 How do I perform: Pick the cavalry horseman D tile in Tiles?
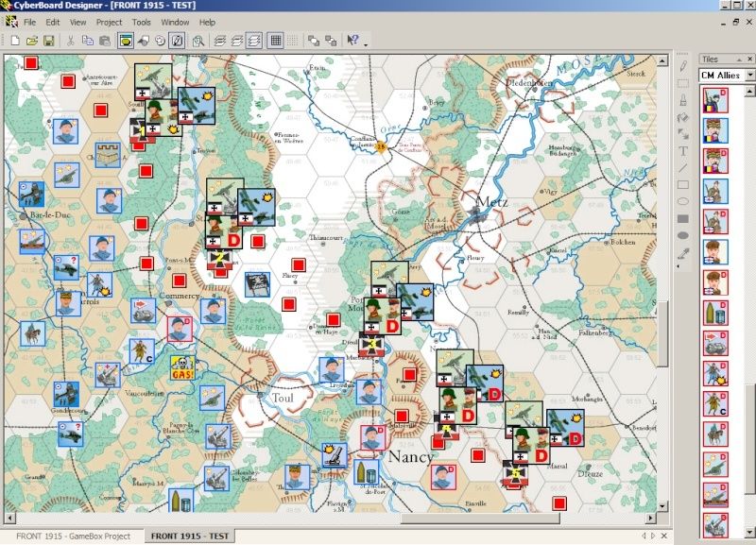(x=715, y=434)
